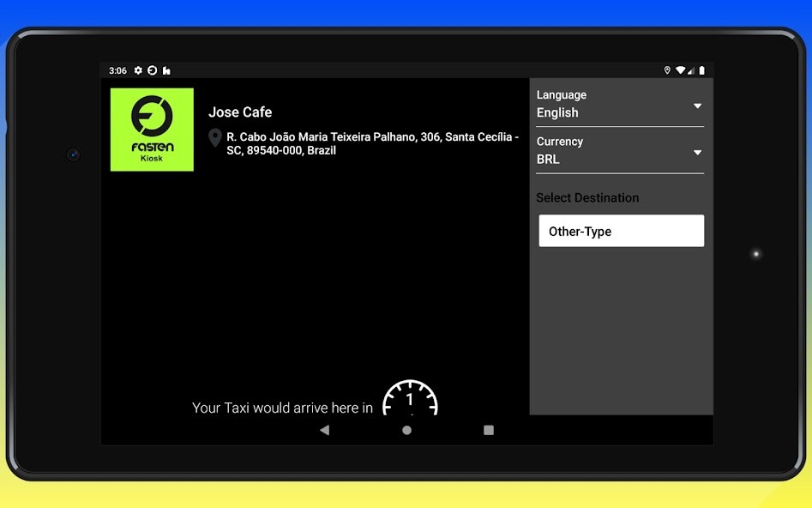This screenshot has height=508, width=812.
Task: Select the location pin icon beside the address
Action: tap(215, 137)
